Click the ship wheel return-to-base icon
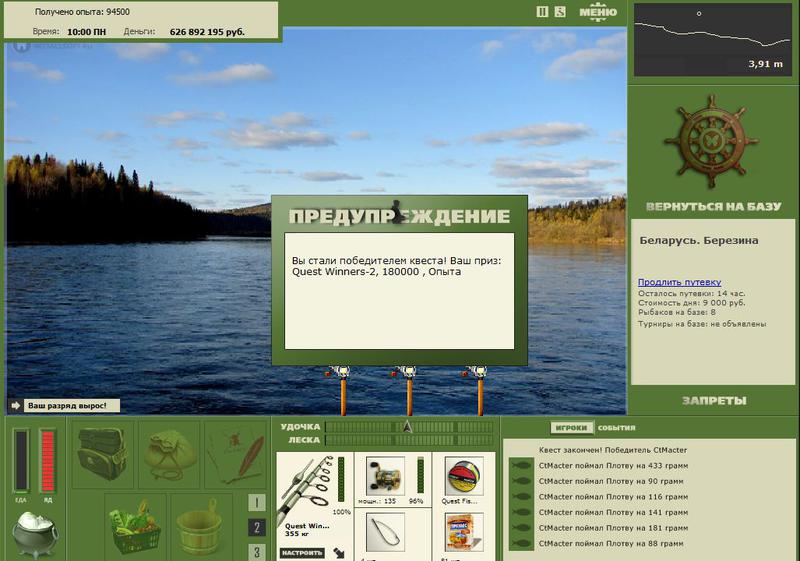This screenshot has height=561, width=800. click(710, 141)
